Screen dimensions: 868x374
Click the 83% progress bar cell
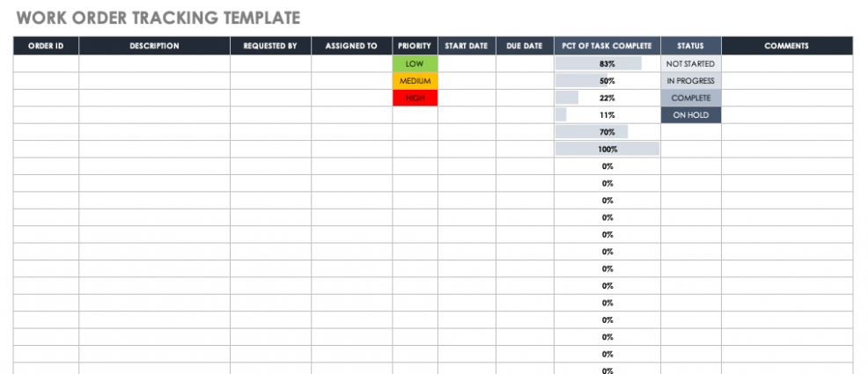[607, 64]
